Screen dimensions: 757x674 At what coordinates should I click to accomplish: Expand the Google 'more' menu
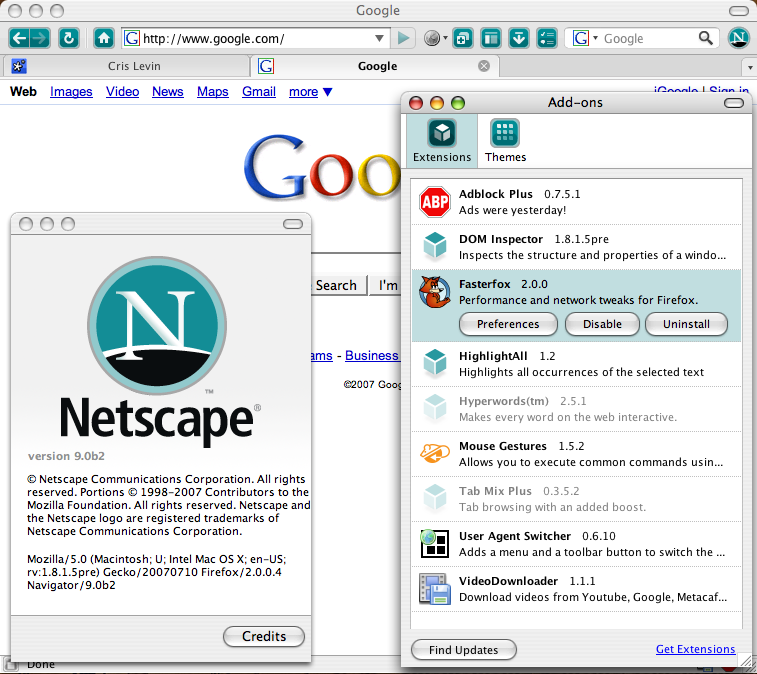(x=311, y=92)
